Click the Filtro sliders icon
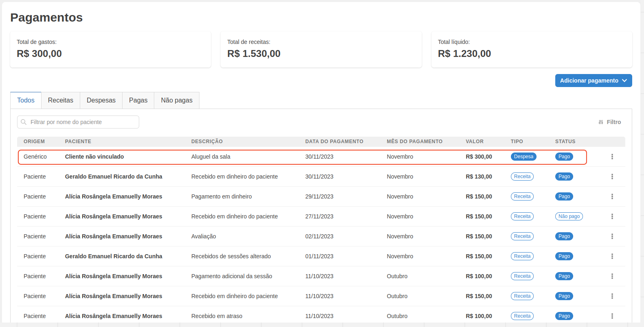Viewport: 644px width, 327px height. [601, 122]
